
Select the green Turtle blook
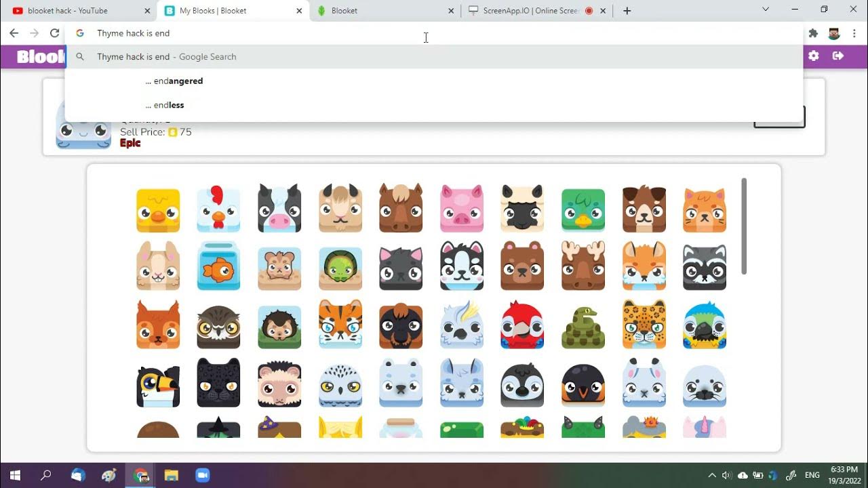(340, 268)
